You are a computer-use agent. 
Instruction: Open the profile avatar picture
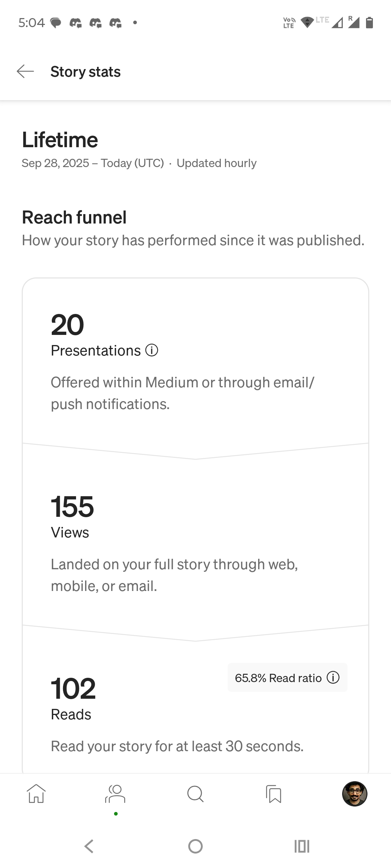pyautogui.click(x=354, y=793)
